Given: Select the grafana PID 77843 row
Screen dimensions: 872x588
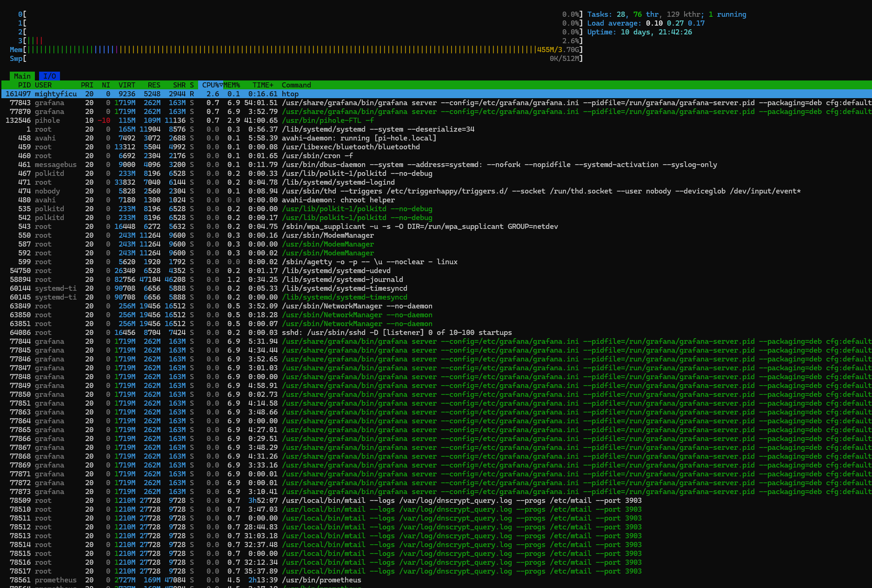Looking at the screenshot, I should point(436,103).
